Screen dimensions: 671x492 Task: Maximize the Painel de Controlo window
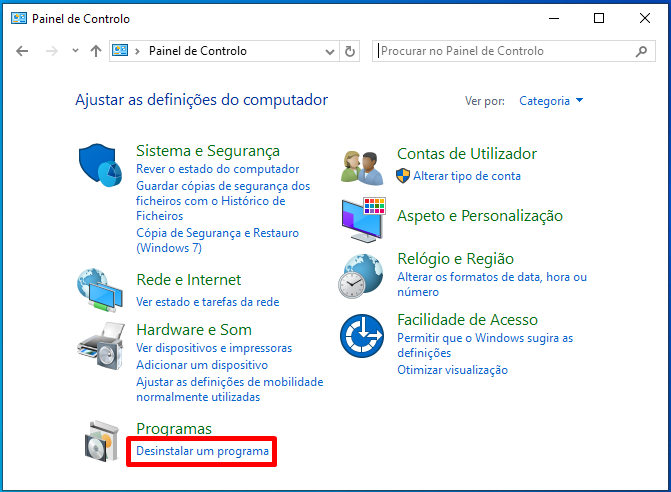pyautogui.click(x=599, y=18)
